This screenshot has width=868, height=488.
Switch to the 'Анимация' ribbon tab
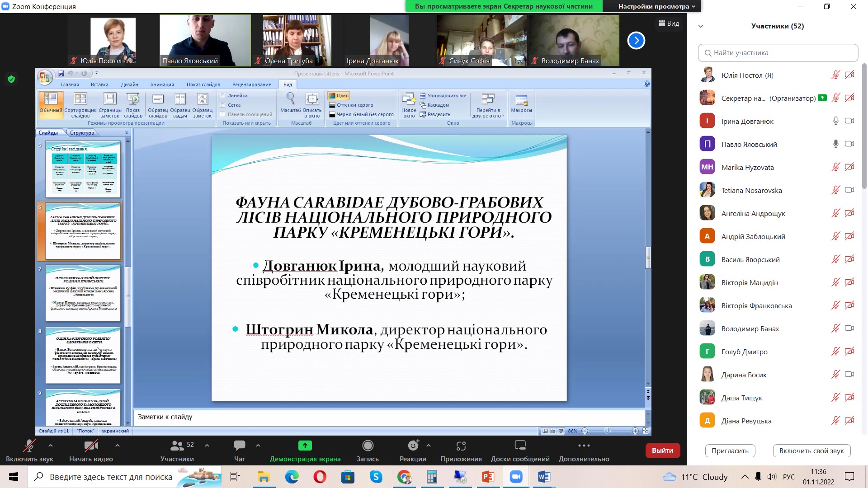(x=162, y=84)
